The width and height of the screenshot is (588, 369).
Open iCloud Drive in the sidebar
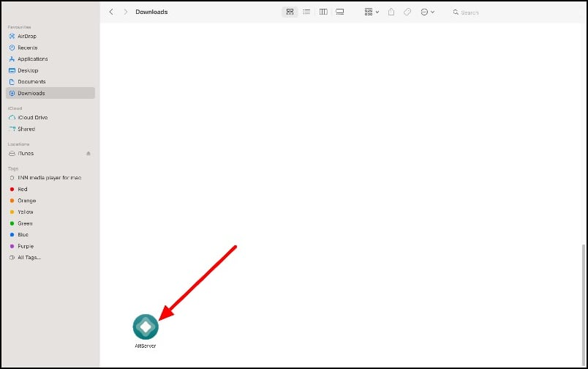pos(50,117)
